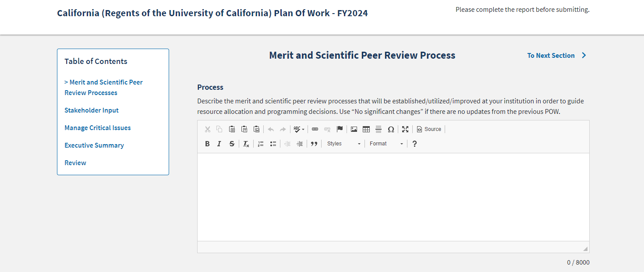The height and width of the screenshot is (272, 644).
Task: Insert a link with the chain icon
Action: (x=315, y=129)
